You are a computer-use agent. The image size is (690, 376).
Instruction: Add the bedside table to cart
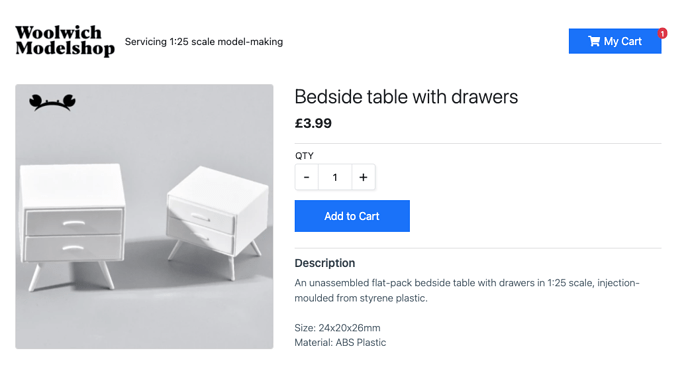(352, 216)
